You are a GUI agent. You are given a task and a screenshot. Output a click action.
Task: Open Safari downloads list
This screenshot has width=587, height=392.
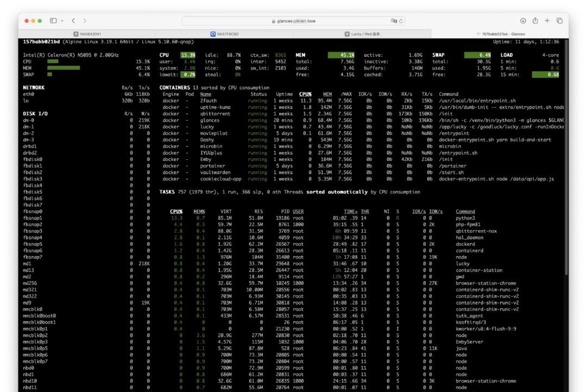522,20
